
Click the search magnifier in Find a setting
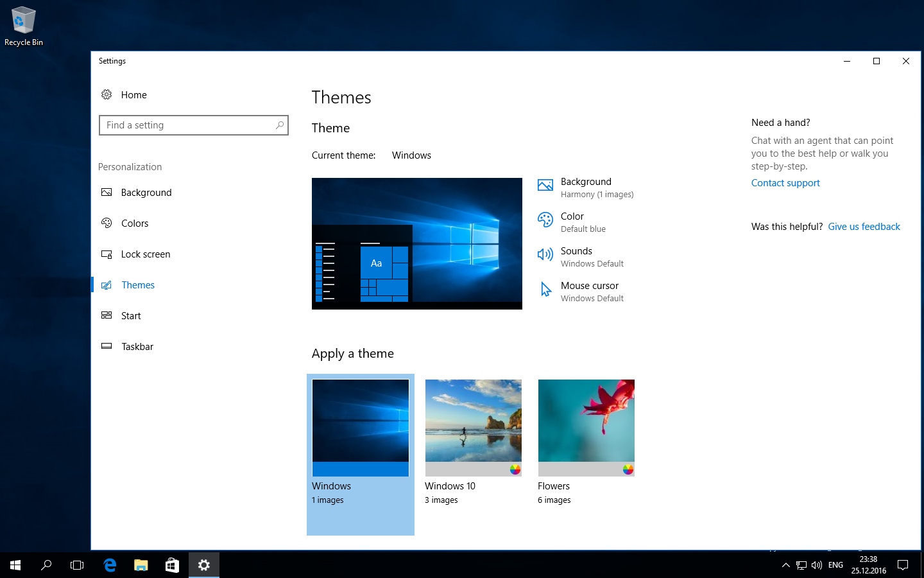pos(280,125)
